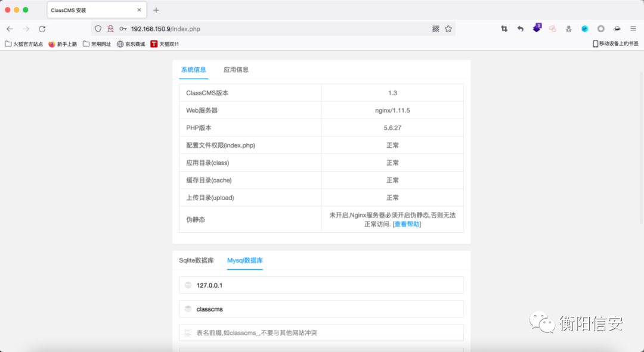Click the database name field classcms
This screenshot has height=352, width=644.
[321, 309]
